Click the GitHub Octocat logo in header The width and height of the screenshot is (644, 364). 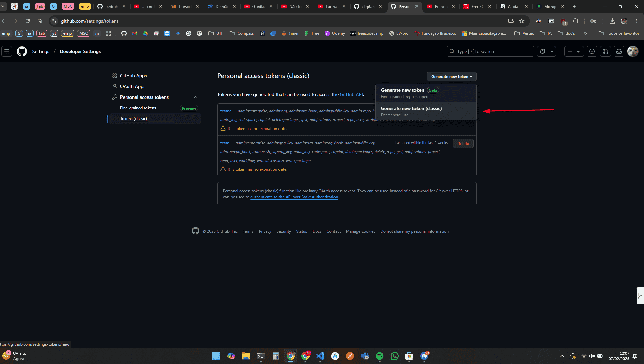pos(22,51)
